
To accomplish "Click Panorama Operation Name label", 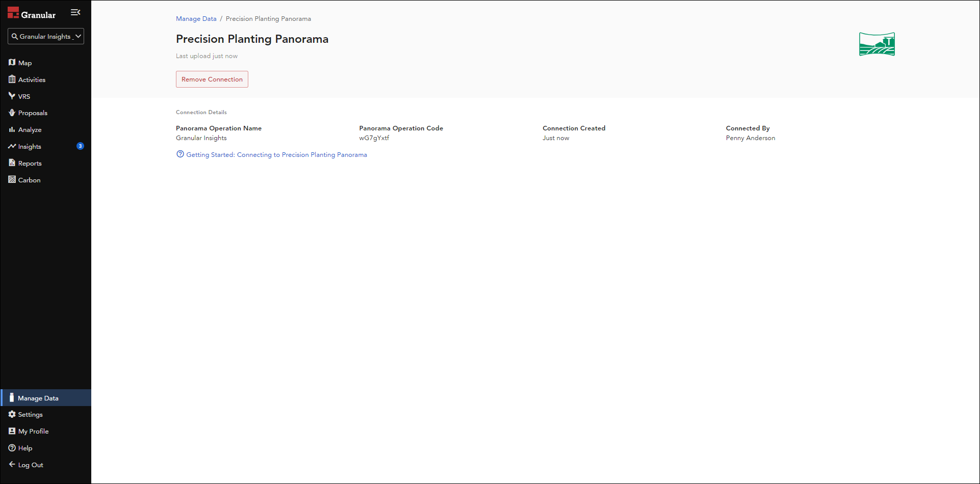I will click(x=219, y=128).
